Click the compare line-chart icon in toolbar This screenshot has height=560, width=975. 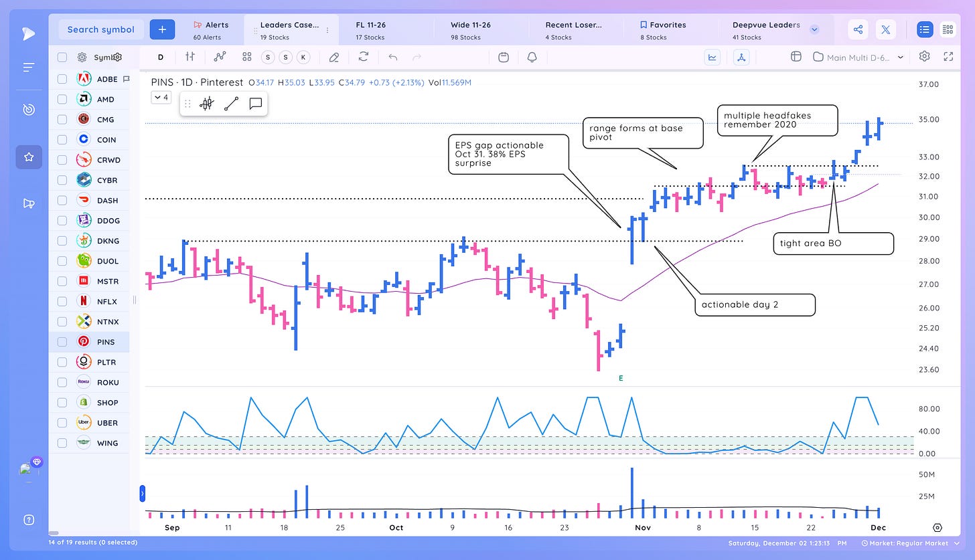tap(220, 57)
